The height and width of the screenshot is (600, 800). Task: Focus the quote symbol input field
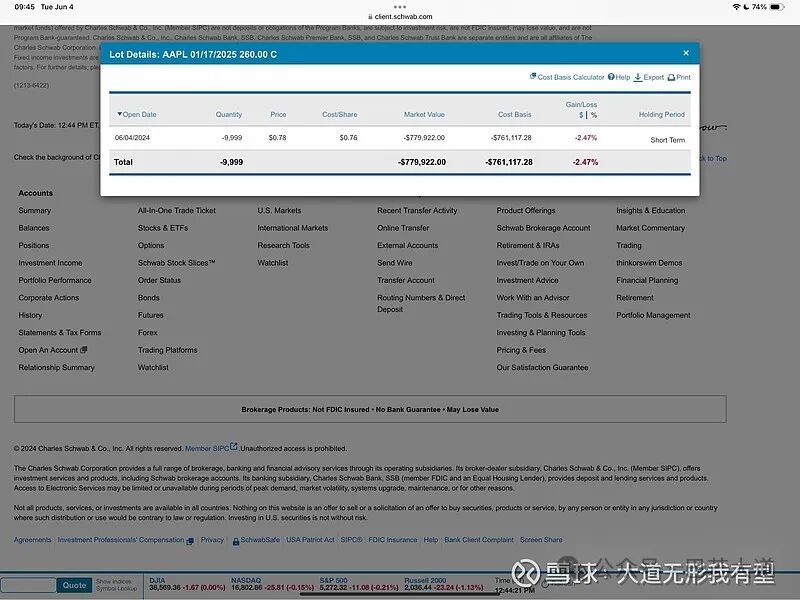pos(28,585)
